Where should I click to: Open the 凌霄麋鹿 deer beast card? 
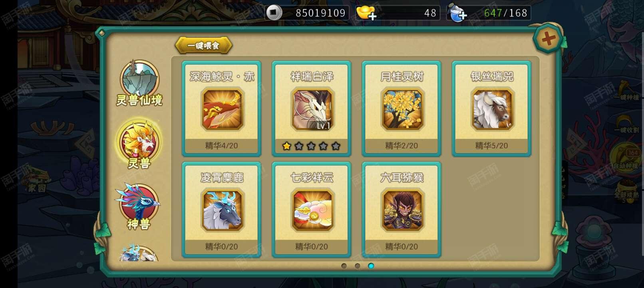point(221,209)
